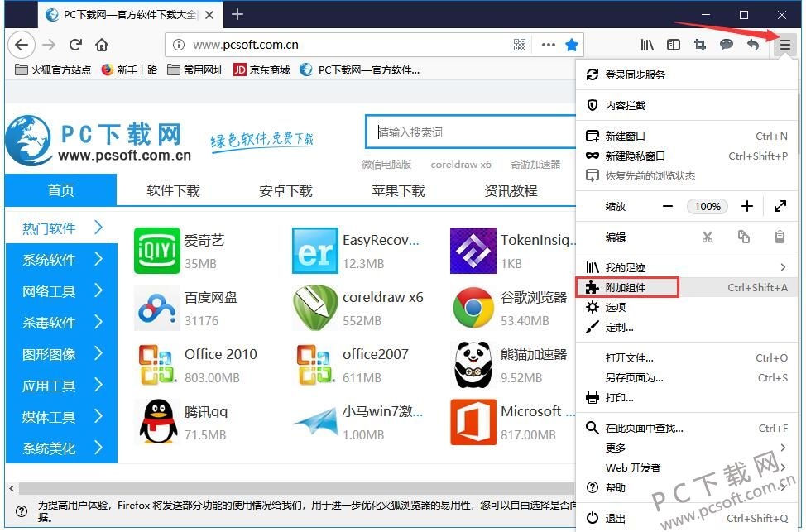
Task: Expand 图形图像 category
Action: (x=62, y=354)
